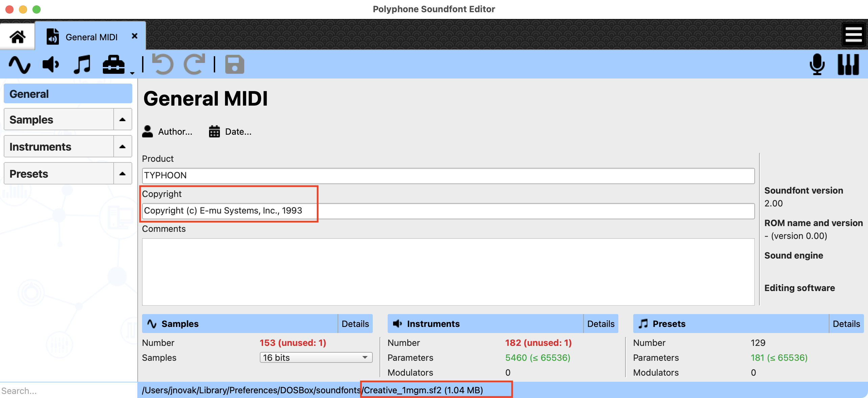Open the hamburger main menu
Screen dimensions: 868x398
(x=853, y=35)
